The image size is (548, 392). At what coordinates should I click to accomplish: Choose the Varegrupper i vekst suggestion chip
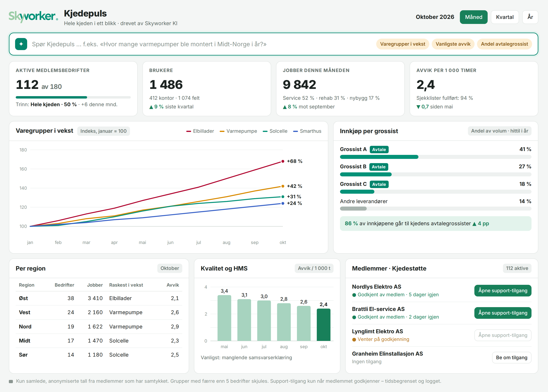point(402,44)
